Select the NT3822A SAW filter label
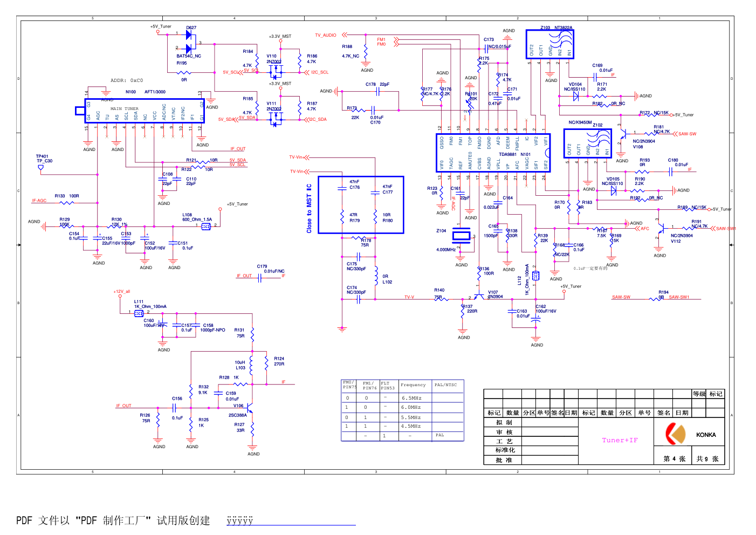Screen dimensions: 756x535 (563, 28)
